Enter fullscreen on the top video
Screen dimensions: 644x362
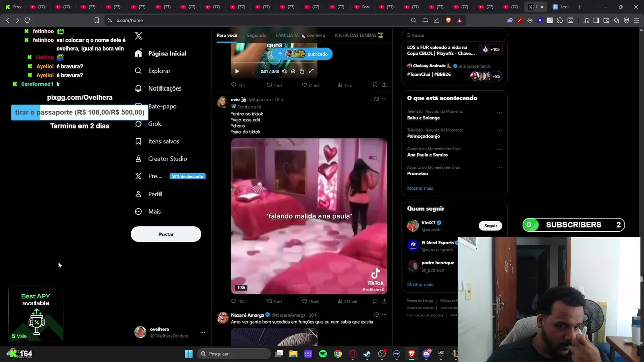click(311, 71)
